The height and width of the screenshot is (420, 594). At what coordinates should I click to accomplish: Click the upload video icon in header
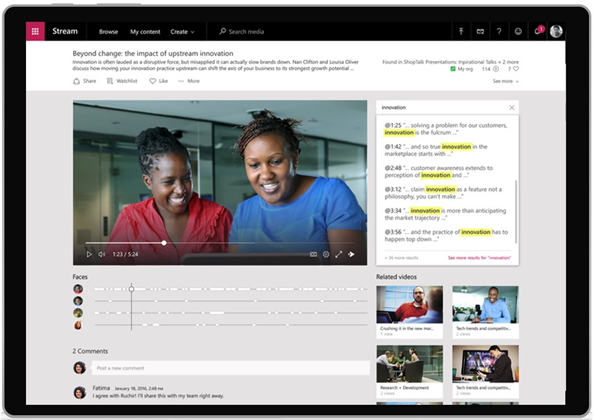click(461, 31)
